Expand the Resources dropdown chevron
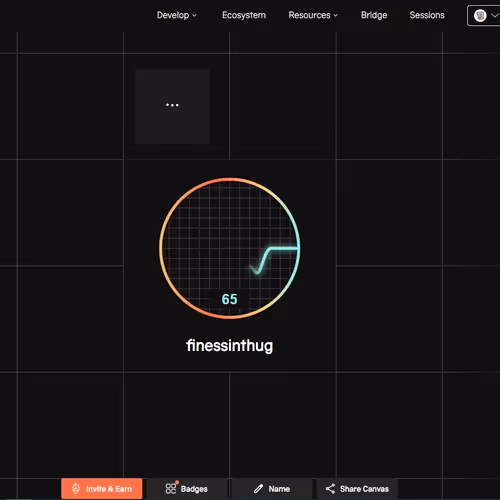The width and height of the screenshot is (500, 500). 335,15
